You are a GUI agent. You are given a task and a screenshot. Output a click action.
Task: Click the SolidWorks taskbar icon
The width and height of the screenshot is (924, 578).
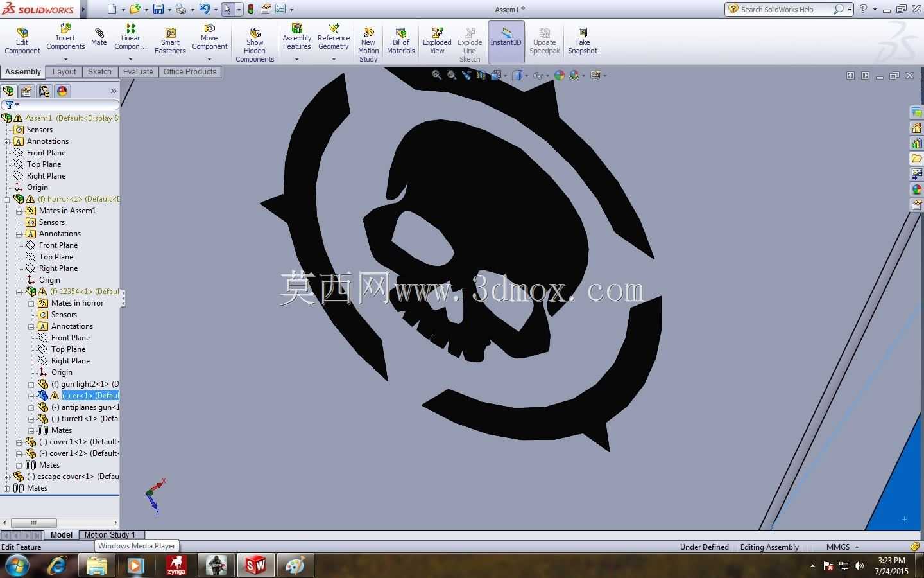coord(255,566)
